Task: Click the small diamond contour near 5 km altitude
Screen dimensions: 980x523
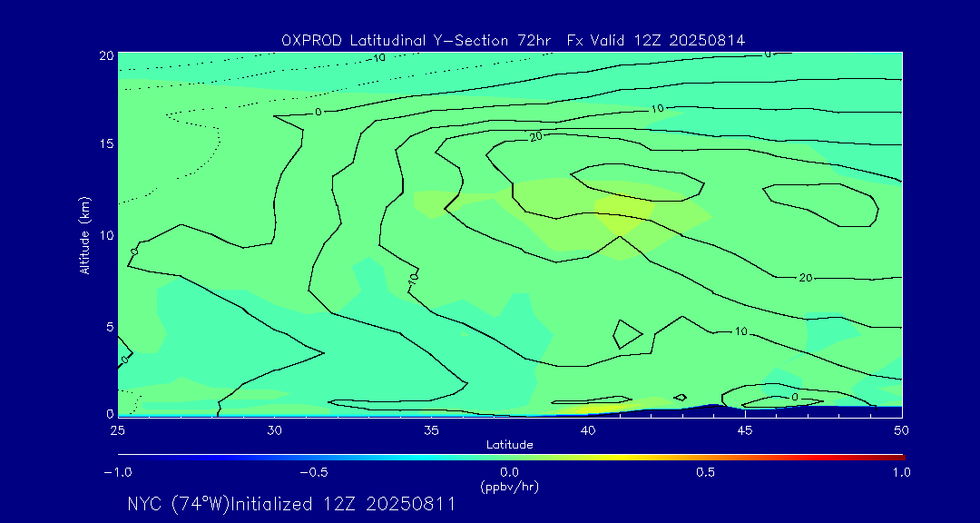Action: (x=628, y=334)
